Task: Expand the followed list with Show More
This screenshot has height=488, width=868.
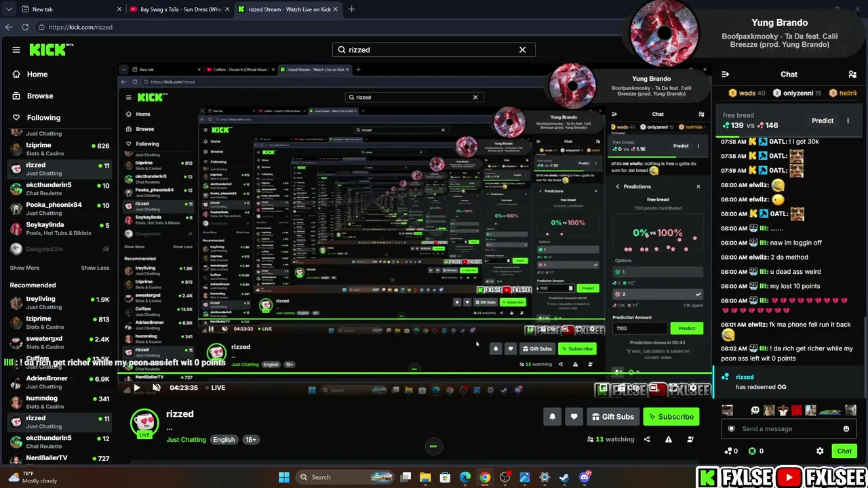Action: [x=24, y=268]
